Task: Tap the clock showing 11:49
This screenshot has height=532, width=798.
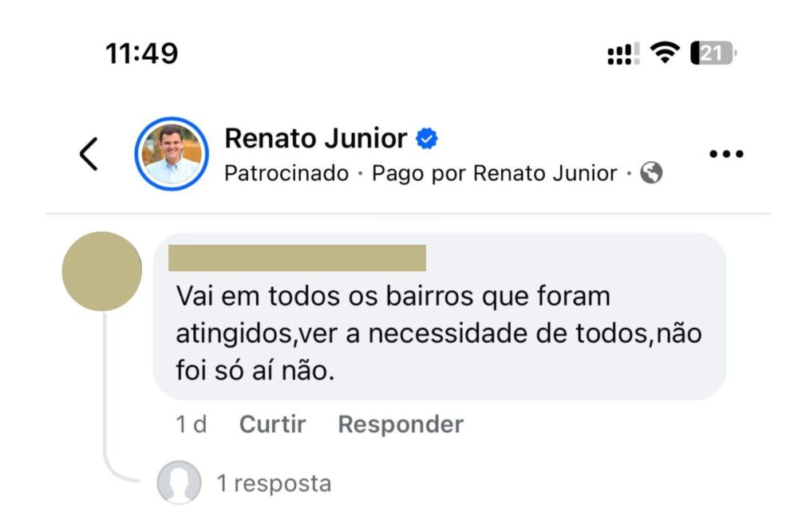Action: pos(142,53)
